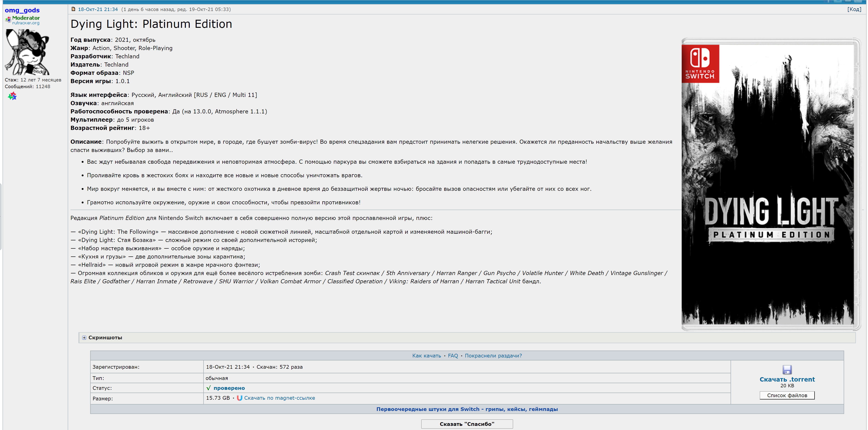Image resolution: width=868 pixels, height=430 pixels.
Task: Click the colorful star award icon
Action: point(12,96)
